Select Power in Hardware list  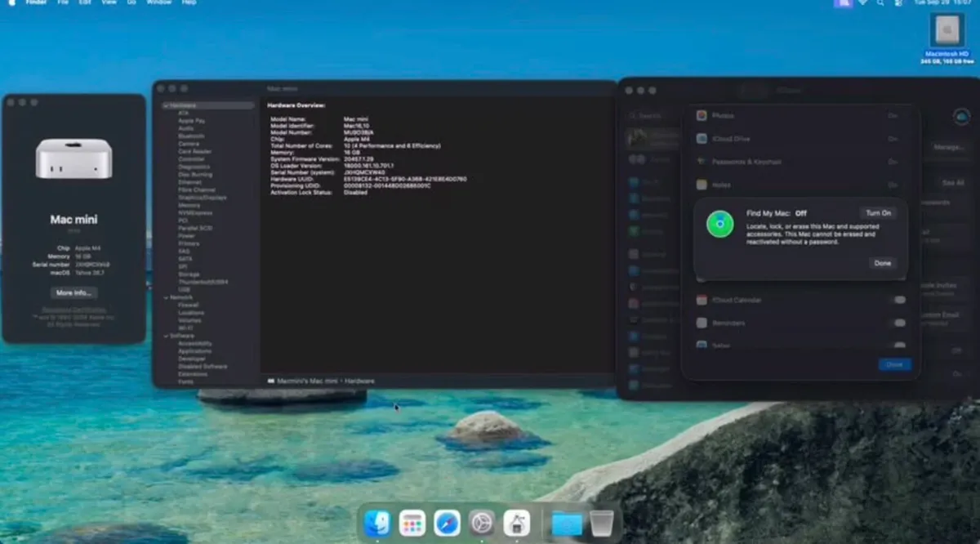[x=186, y=236]
